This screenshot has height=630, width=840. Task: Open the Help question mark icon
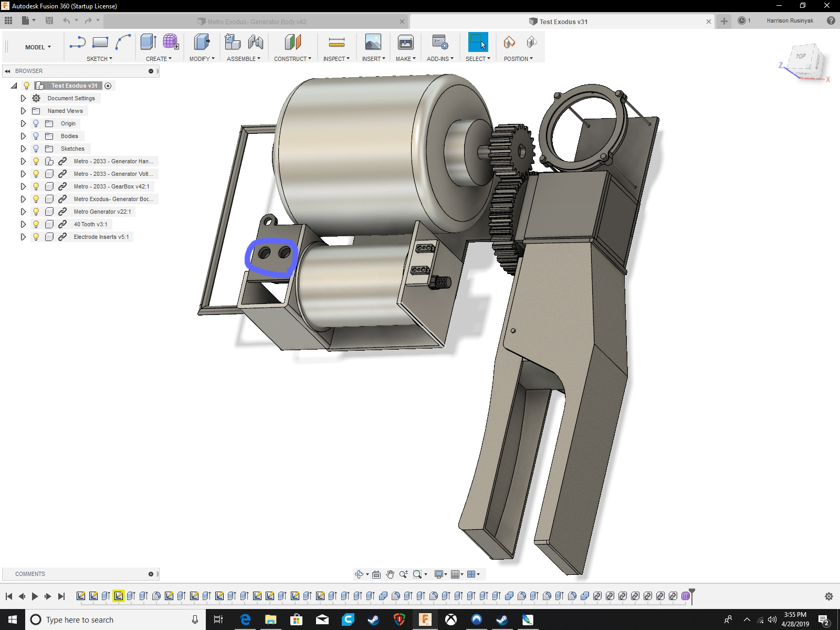[x=831, y=20]
